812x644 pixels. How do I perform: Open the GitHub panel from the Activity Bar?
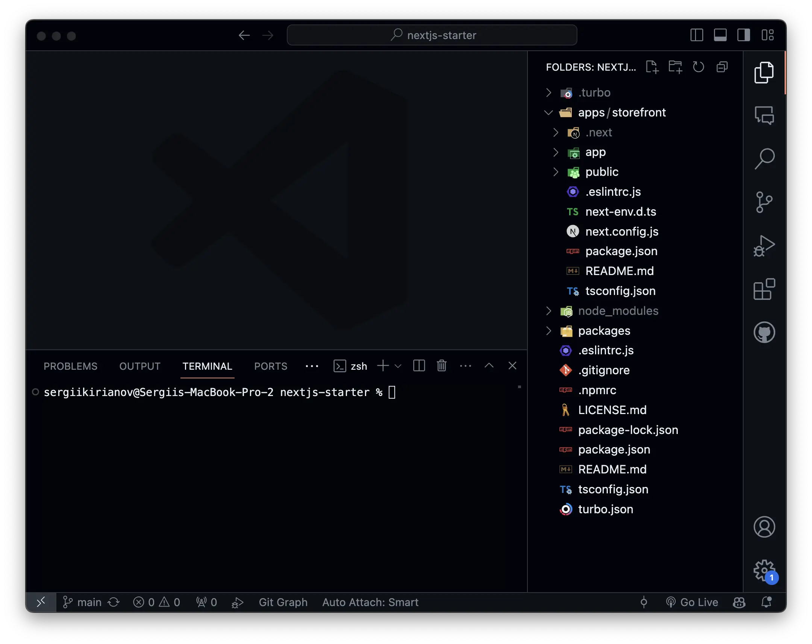764,332
